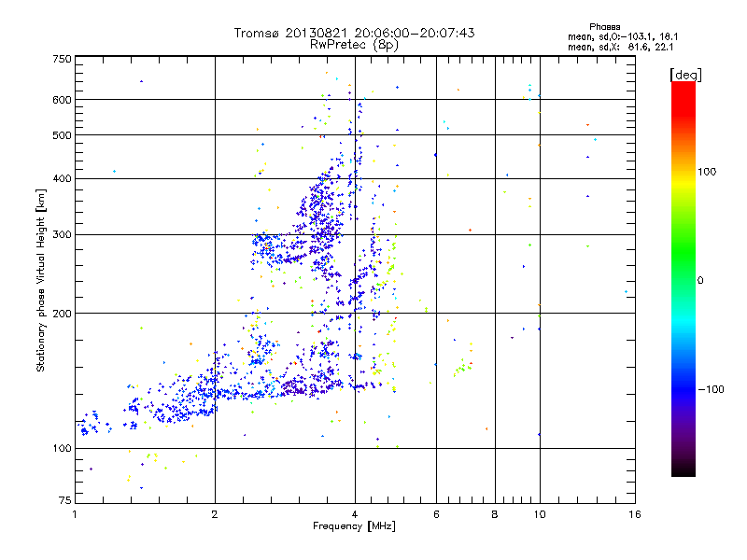Click the x-axis tick label '6'
Screen dimensions: 747x560
pyautogui.click(x=436, y=514)
